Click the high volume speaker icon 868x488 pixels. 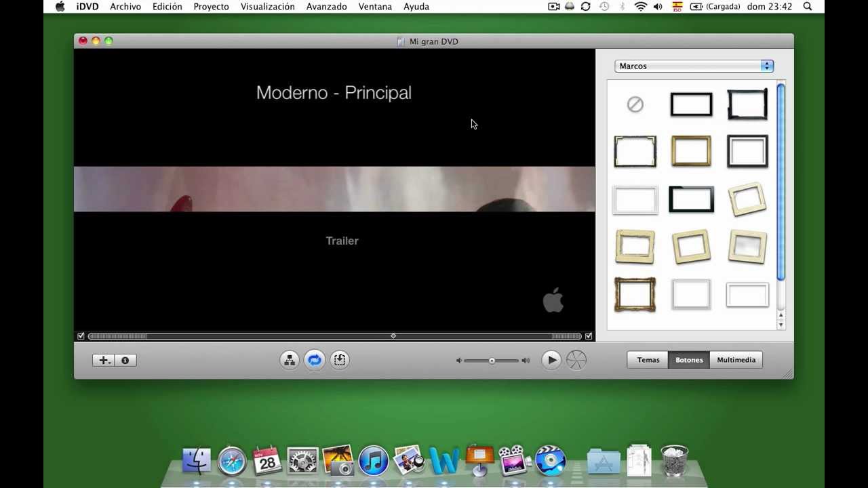[x=526, y=361]
